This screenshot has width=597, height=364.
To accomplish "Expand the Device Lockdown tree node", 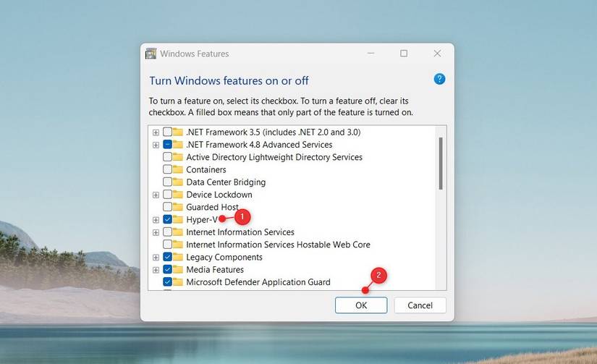I will pos(156,195).
